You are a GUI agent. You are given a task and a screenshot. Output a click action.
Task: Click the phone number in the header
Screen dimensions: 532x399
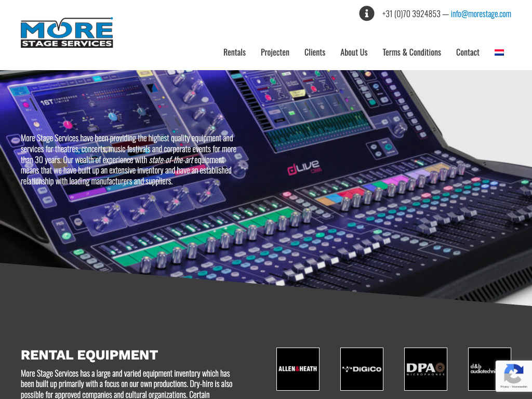411,14
